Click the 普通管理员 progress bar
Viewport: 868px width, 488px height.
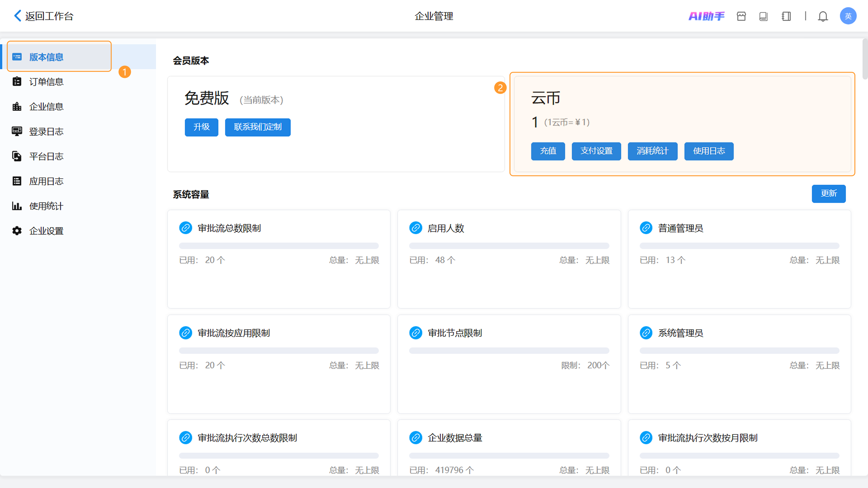(x=739, y=246)
